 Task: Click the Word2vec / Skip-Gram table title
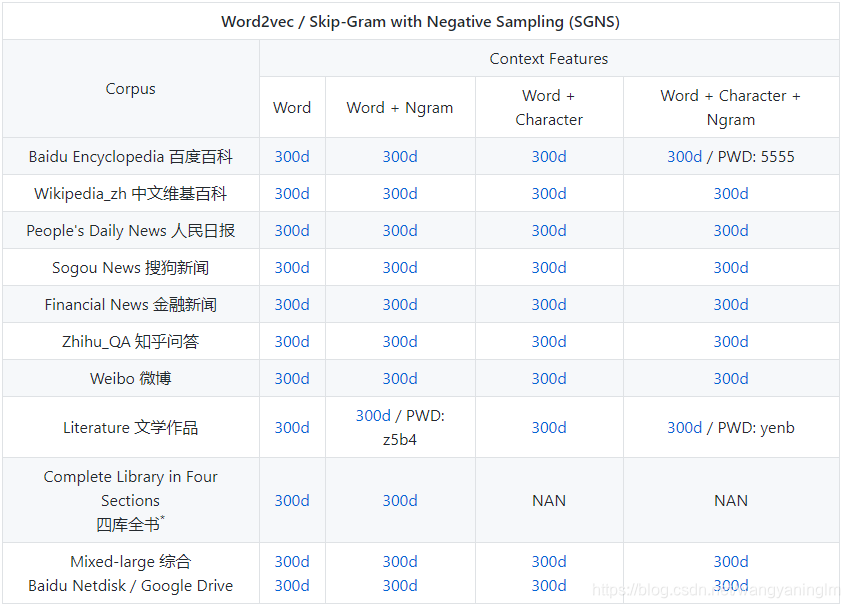point(420,22)
